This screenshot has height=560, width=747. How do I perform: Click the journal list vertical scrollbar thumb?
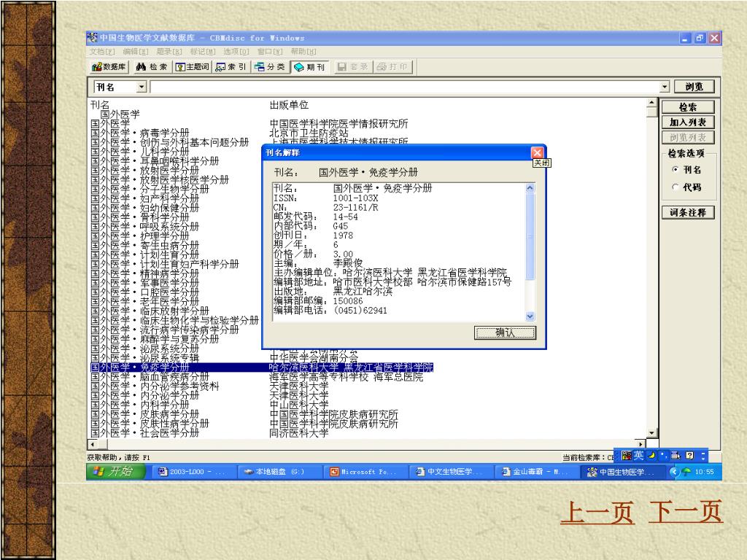click(651, 112)
